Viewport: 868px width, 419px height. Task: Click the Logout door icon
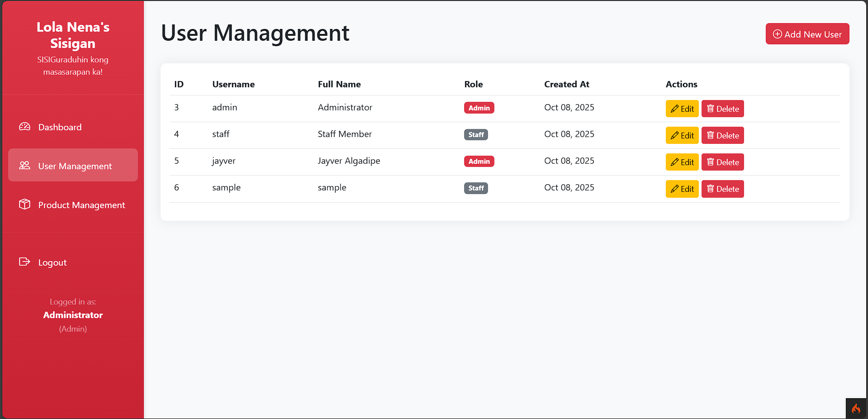pos(24,262)
